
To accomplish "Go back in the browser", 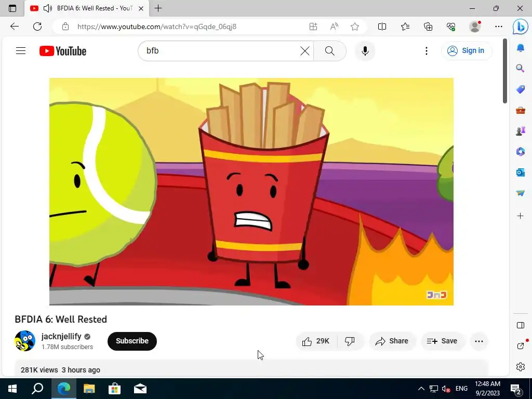I will point(14,26).
